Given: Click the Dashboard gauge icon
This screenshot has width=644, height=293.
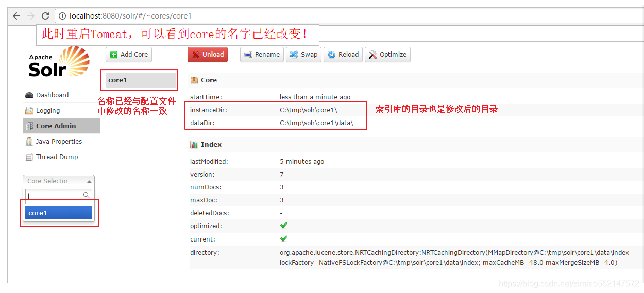Looking at the screenshot, I should pos(29,95).
